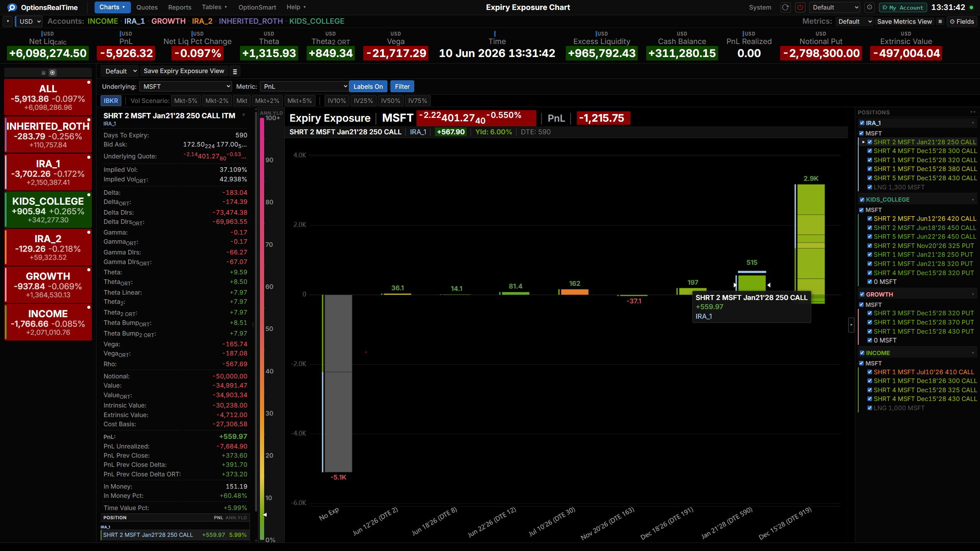Screen dimensions: 980x551
Task: Toggle the LNG 1,300 MSFT position checkbox
Action: coord(870,187)
